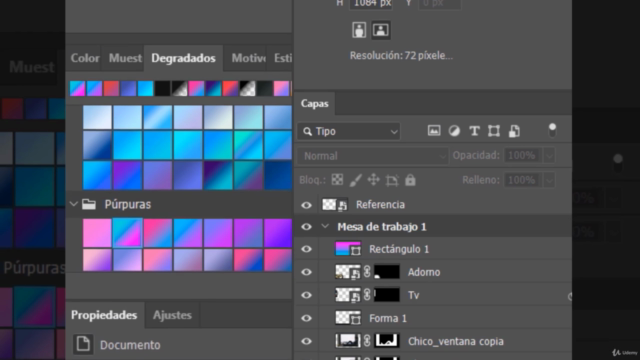Select the Tv layer mask thumbnail

tap(387, 295)
